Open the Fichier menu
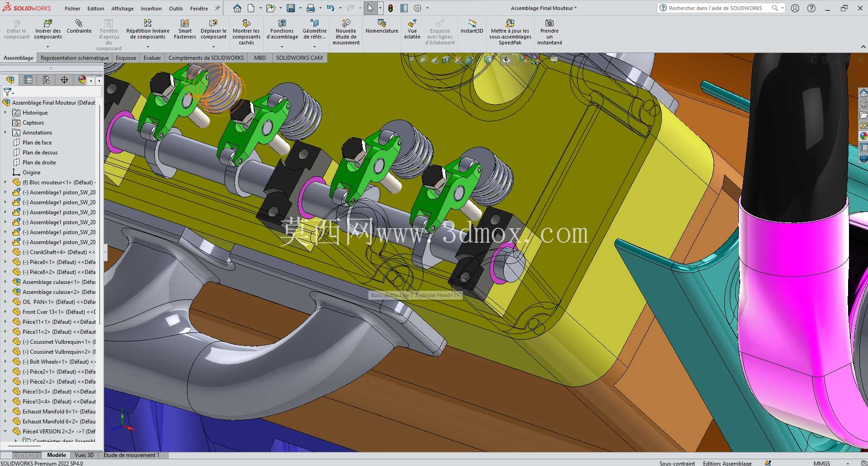868x466 pixels. [x=72, y=9]
